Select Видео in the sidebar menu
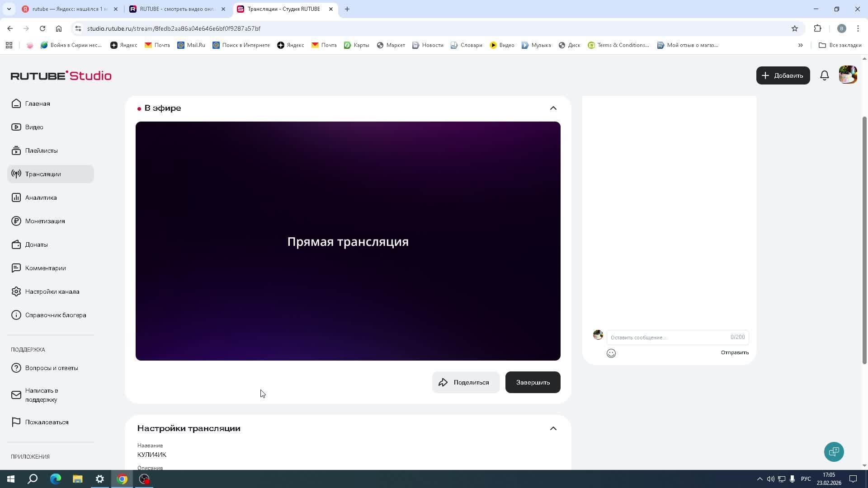Viewport: 868px width, 488px height. (x=34, y=127)
